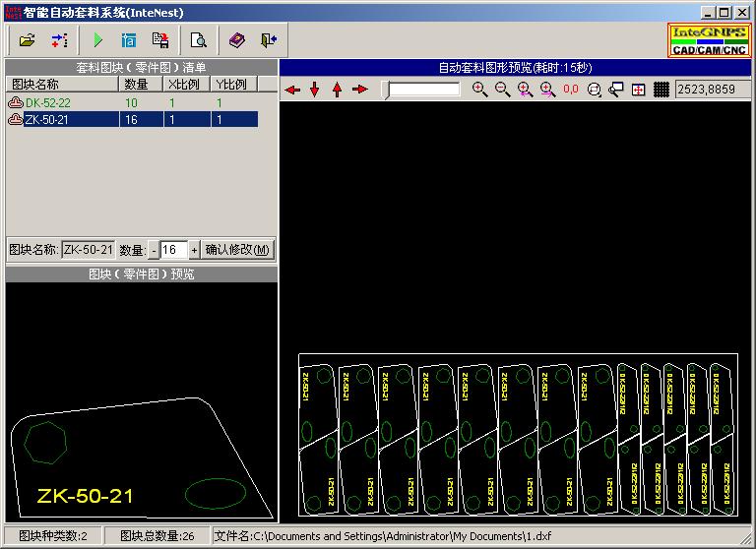Screen dimensions: 756x549
Task: Click the green play start-nesting icon
Action: (97, 40)
